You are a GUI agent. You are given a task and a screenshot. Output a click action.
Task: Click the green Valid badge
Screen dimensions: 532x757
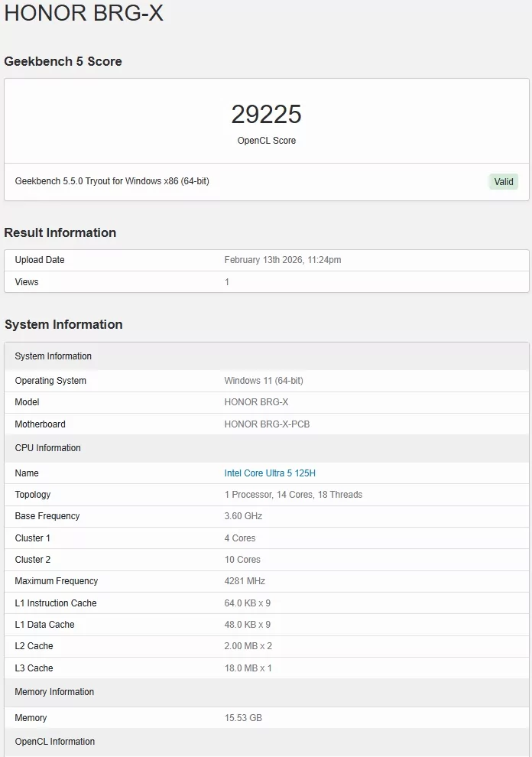coord(504,182)
